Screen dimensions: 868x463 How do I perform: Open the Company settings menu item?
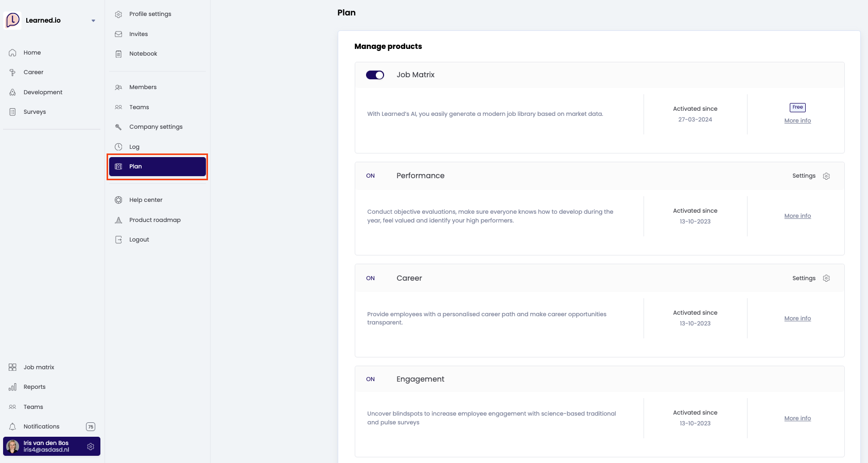pos(155,127)
